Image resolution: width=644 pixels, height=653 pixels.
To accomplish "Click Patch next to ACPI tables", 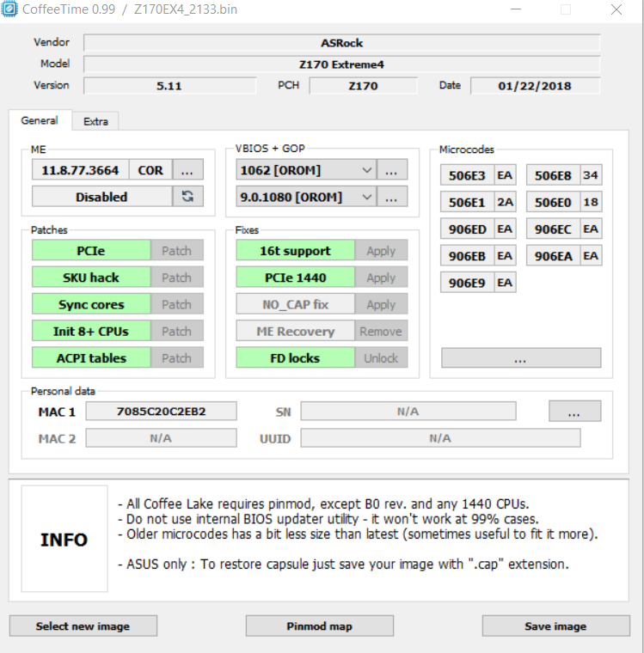I will click(x=177, y=357).
